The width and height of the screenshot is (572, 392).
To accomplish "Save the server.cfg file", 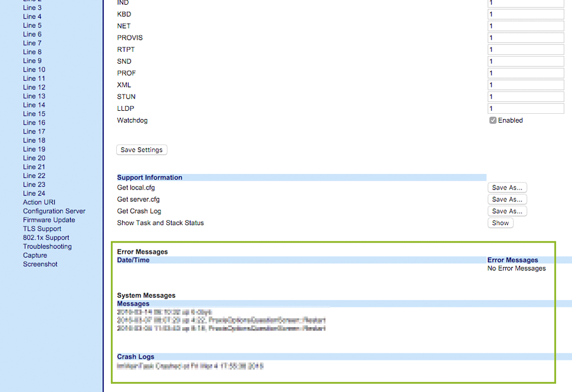I will coord(507,200).
